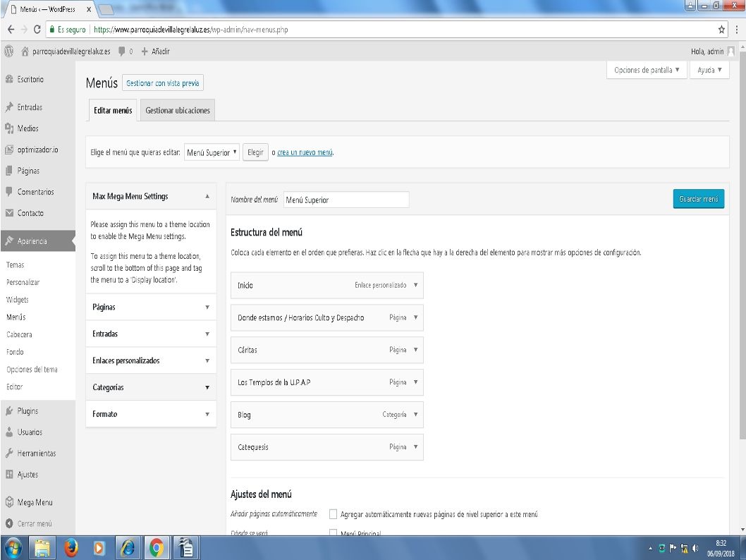The width and height of the screenshot is (746, 560).
Task: Open Widgets under Apariencia
Action: tap(17, 300)
